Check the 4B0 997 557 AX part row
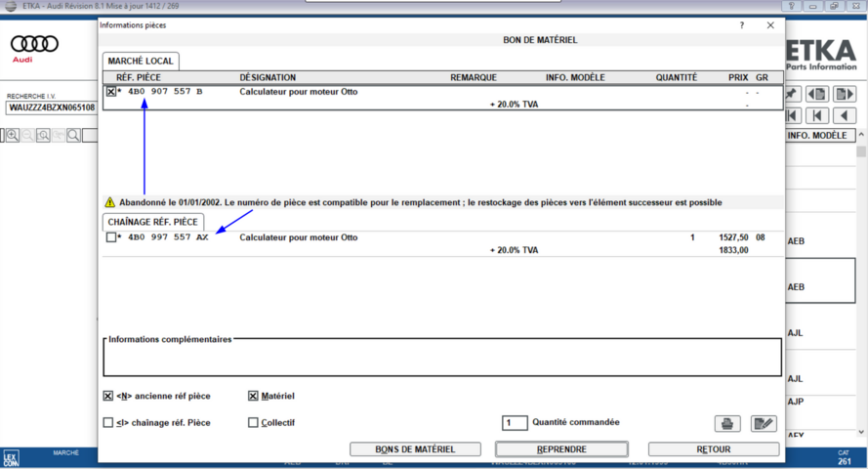Screen dimensions: 868x469 click(111, 237)
